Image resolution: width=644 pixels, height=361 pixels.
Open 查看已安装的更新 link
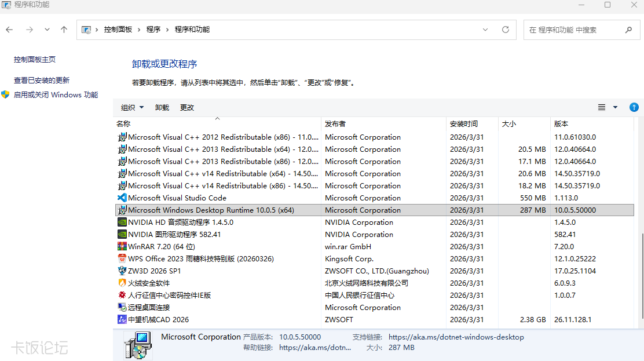42,80
